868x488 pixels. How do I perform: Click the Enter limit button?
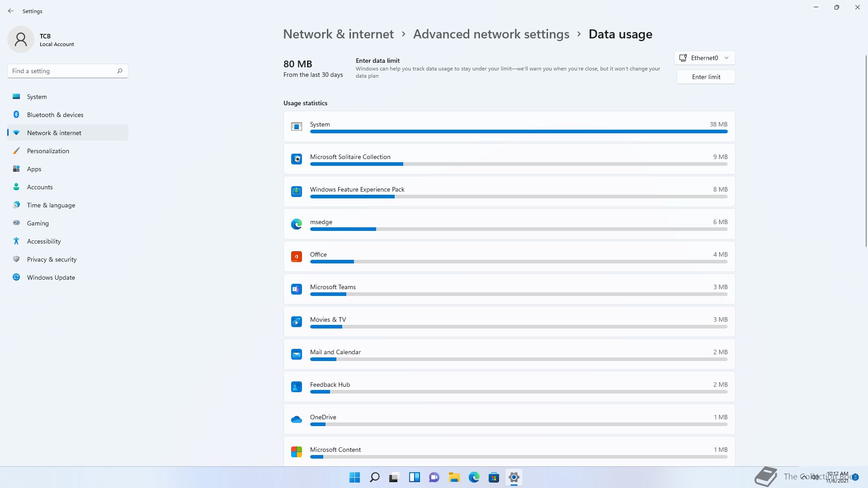(706, 77)
